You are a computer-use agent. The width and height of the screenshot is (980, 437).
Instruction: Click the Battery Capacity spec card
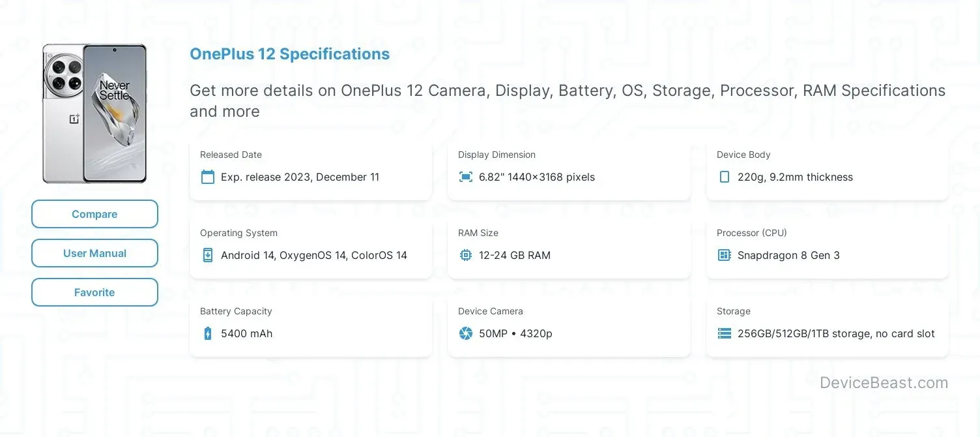point(311,325)
